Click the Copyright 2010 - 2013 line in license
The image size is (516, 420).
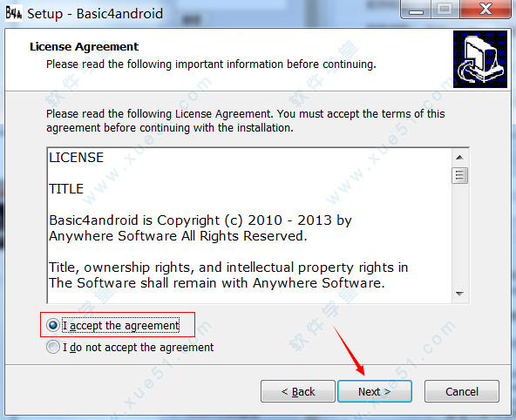coord(200,220)
